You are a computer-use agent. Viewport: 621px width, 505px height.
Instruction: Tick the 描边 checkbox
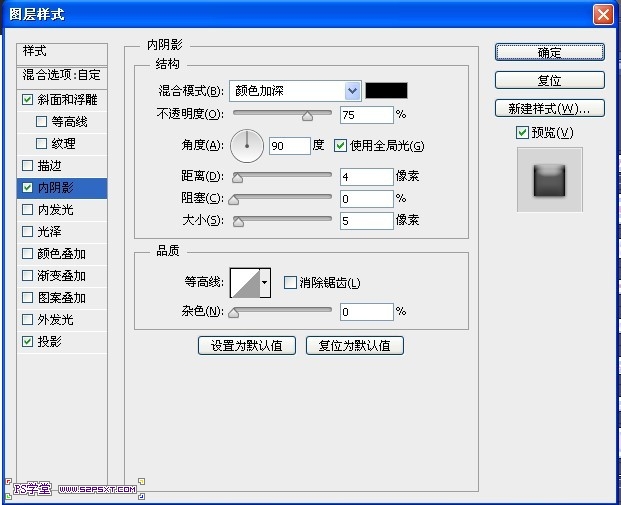[27, 166]
